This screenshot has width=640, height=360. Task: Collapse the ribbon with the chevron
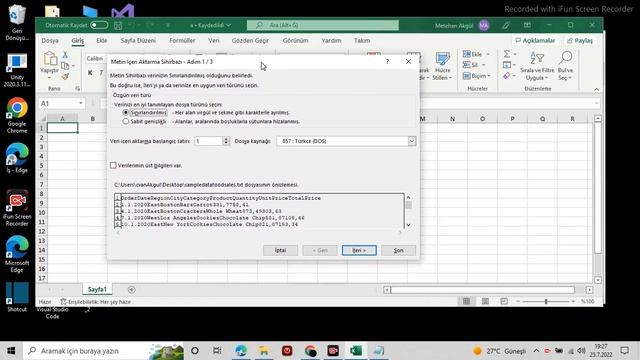coord(596,89)
